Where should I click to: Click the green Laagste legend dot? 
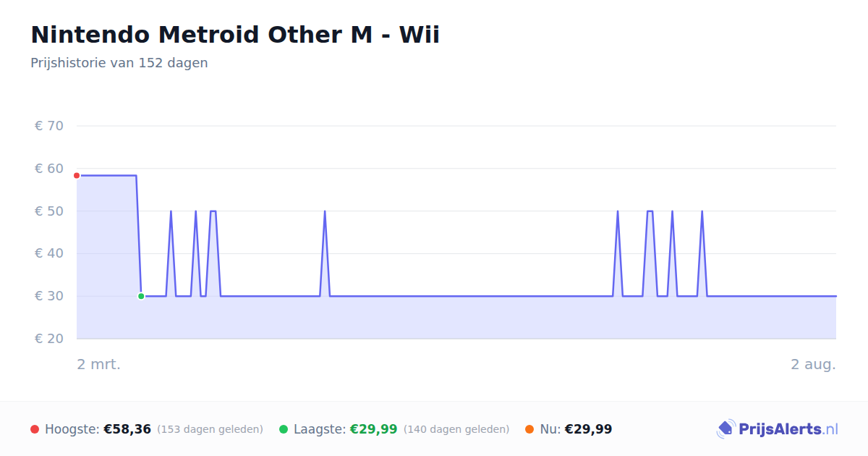point(284,429)
